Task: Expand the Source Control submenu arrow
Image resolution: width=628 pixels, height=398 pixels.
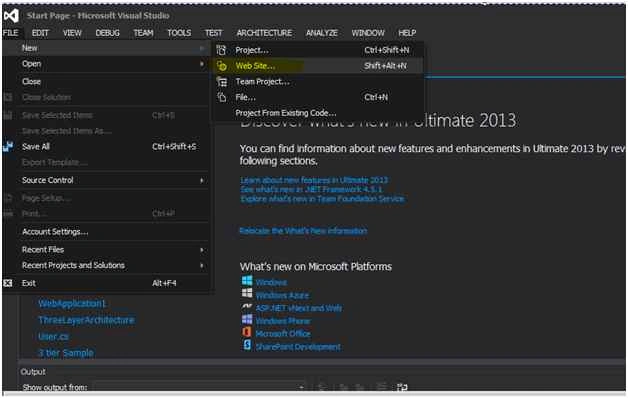Action: point(202,181)
